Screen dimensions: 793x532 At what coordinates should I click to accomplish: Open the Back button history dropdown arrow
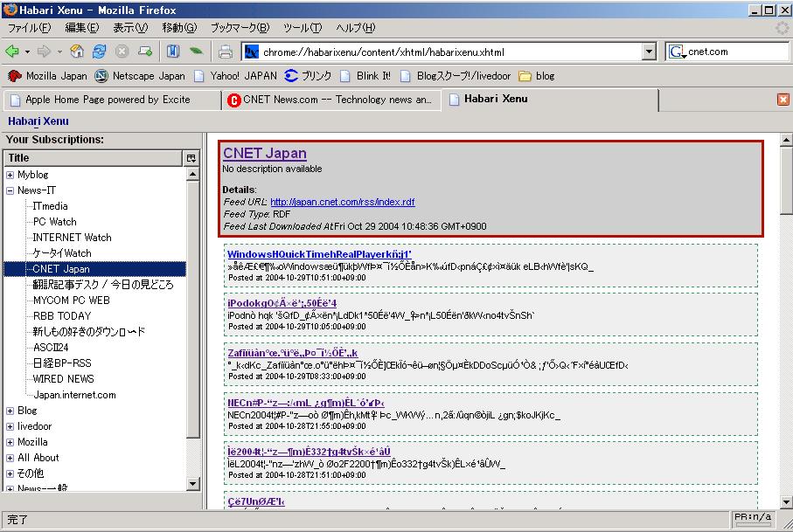(27, 52)
